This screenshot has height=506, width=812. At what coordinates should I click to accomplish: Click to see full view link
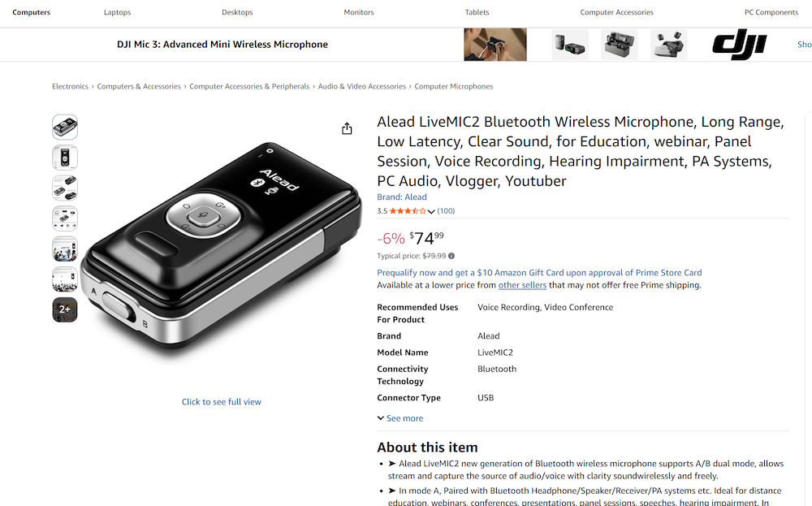[x=222, y=402]
